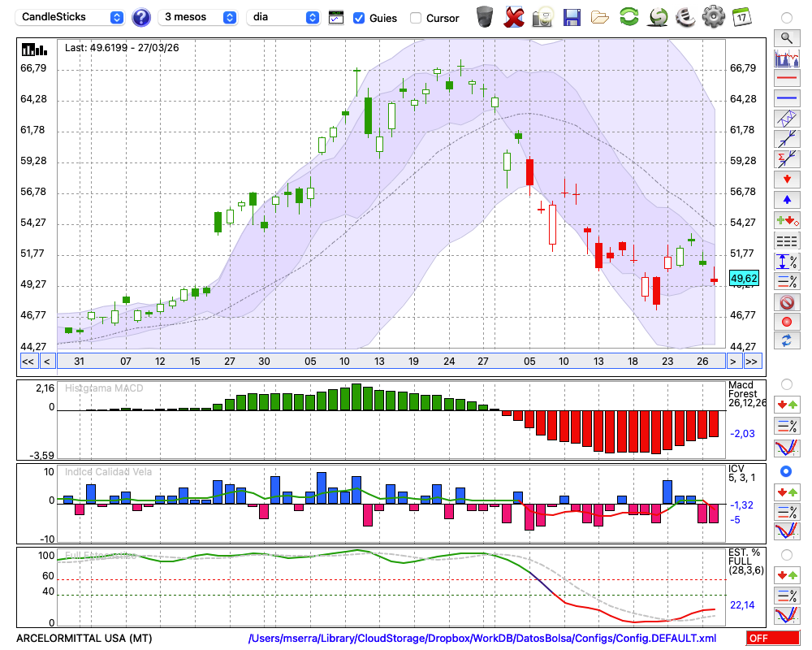Image resolution: width=812 pixels, height=650 pixels.
Task: Open the calendar date icon
Action: 741,17
